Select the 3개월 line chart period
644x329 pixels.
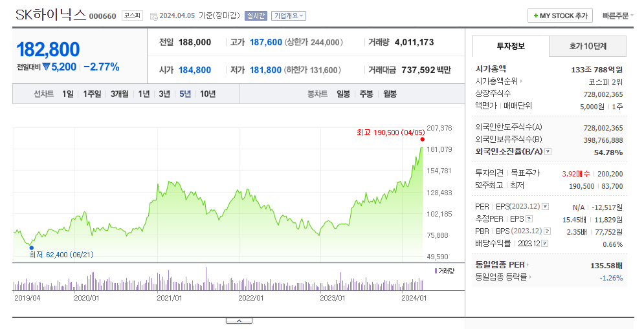[120, 94]
